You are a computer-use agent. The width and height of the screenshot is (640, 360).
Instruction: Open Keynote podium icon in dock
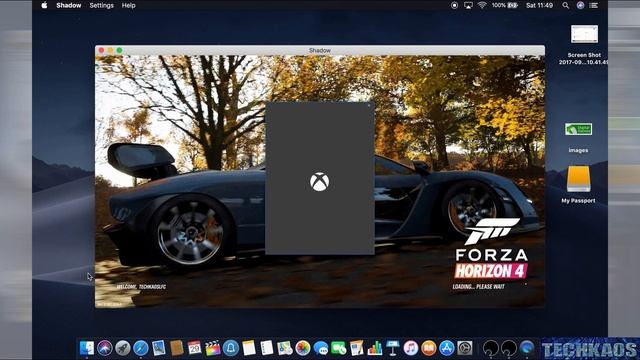393,348
